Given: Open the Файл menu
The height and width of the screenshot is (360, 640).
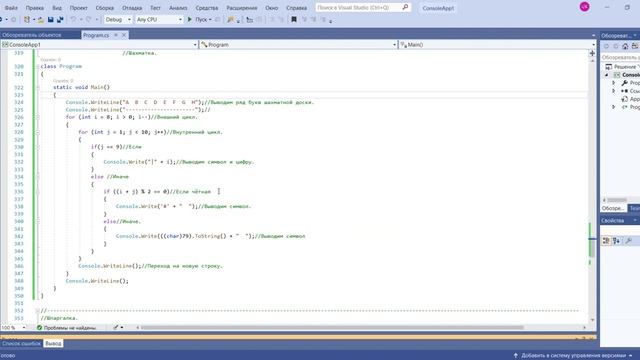Looking at the screenshot, I should click(11, 8).
